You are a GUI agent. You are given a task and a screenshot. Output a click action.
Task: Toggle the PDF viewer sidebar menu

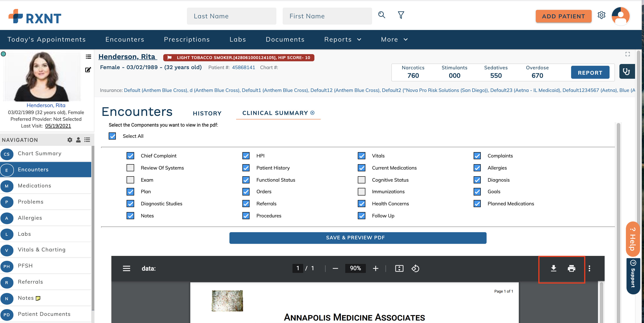(x=127, y=268)
